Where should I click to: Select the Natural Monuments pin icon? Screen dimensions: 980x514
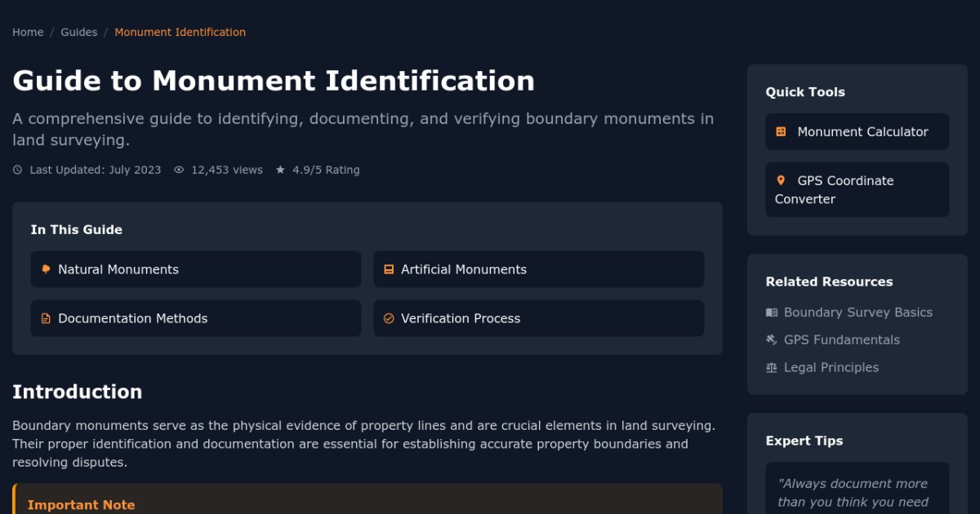pyautogui.click(x=46, y=269)
